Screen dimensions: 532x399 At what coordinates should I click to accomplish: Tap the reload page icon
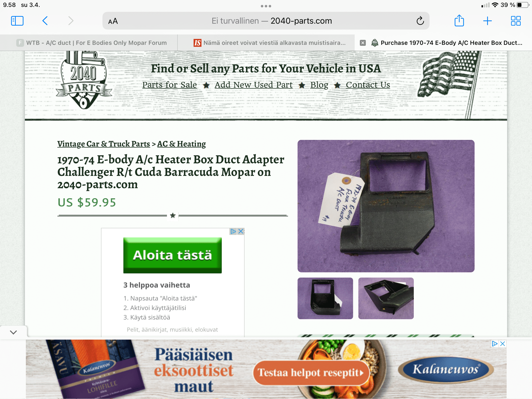420,21
